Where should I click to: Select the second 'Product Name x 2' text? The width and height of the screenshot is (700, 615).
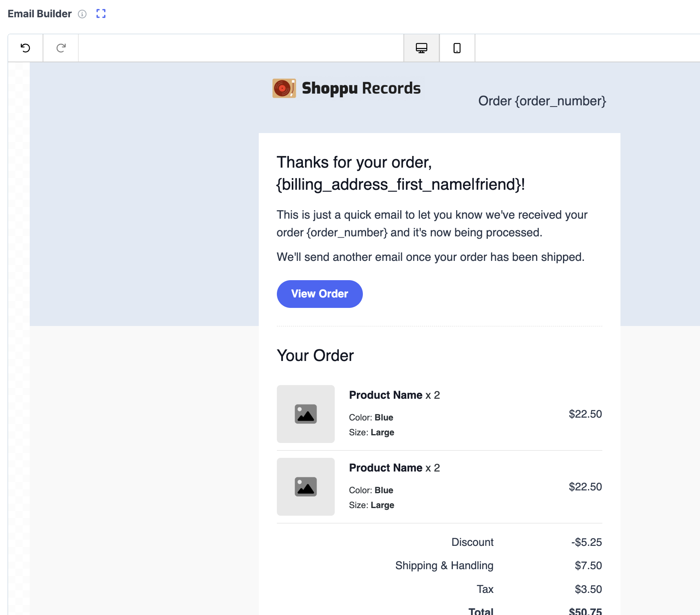(x=395, y=468)
